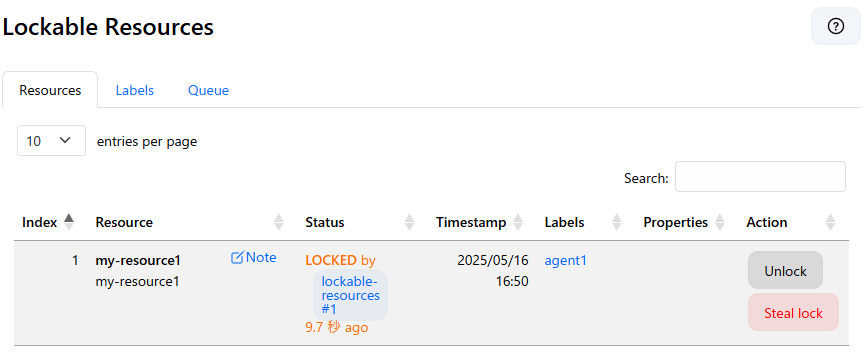Sort by Status column arrows
866x361 pixels.
[409, 222]
